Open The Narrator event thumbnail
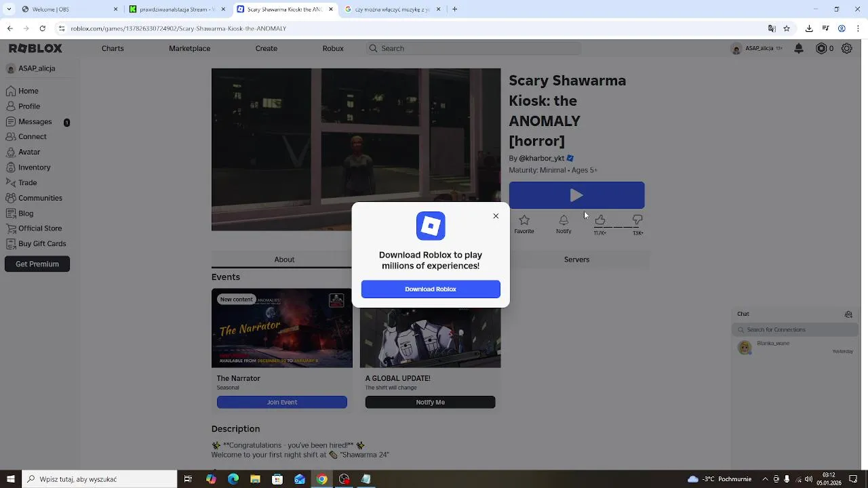Viewport: 868px width, 488px height. [282, 329]
